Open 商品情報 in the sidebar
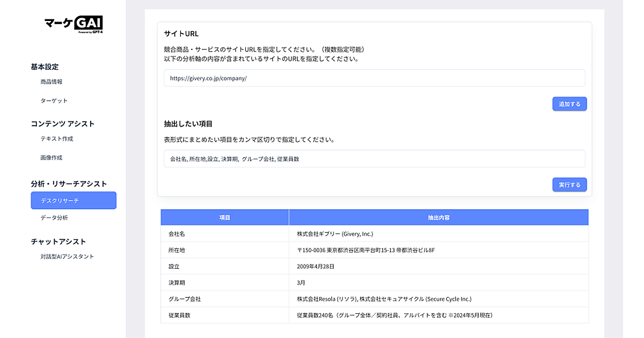This screenshot has height=338, width=644. (x=52, y=82)
